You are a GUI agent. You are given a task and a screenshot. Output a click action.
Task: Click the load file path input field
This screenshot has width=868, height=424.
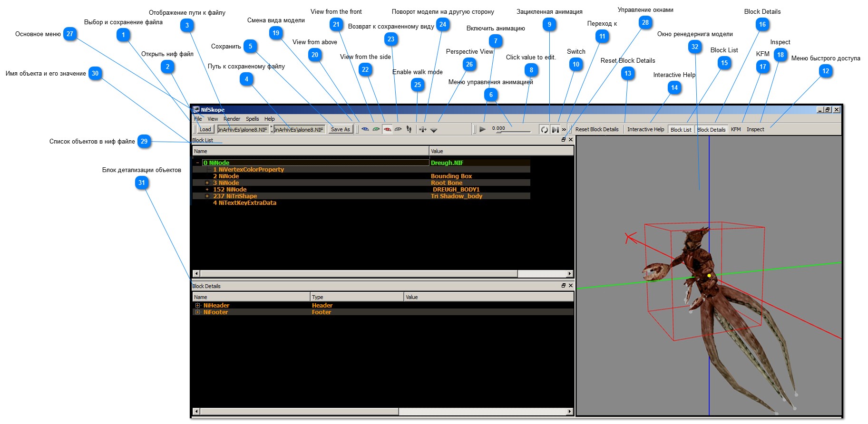coord(243,129)
